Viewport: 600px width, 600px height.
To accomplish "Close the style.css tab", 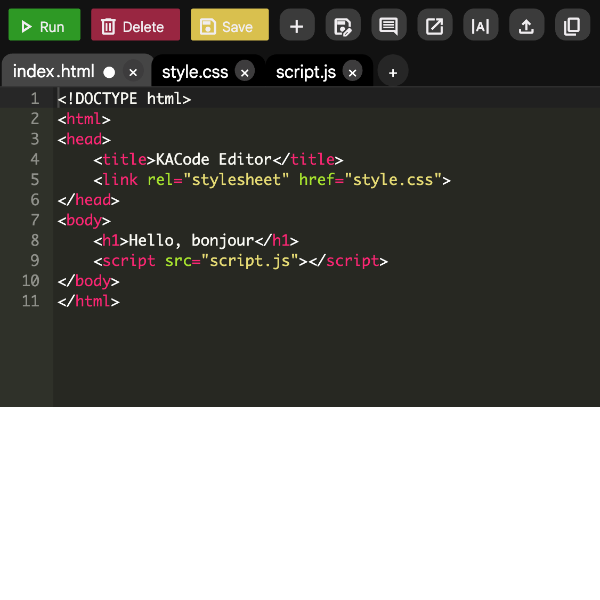I will [x=245, y=73].
